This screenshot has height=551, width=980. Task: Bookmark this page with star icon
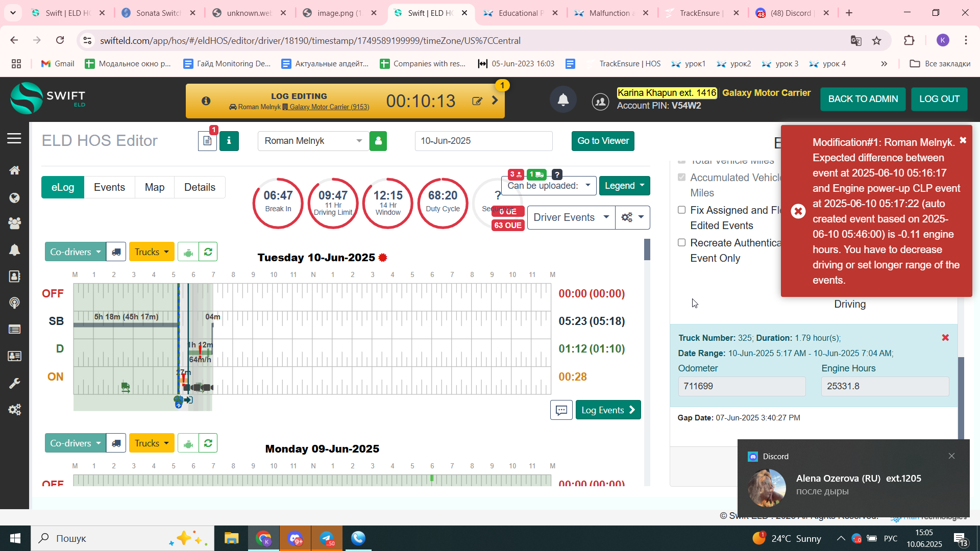876,41
